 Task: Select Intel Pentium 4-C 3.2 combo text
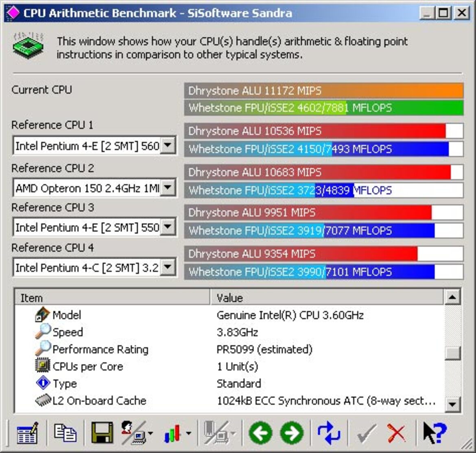pos(87,268)
